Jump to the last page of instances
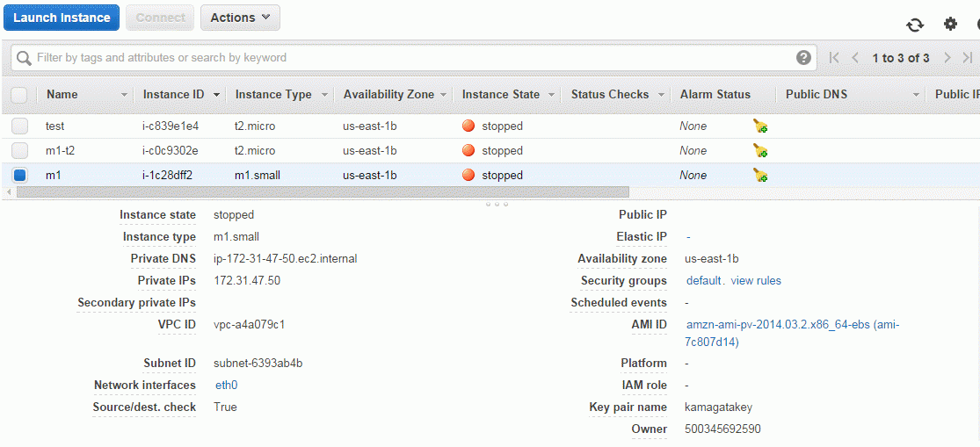Image resolution: width=980 pixels, height=447 pixels. (967, 58)
